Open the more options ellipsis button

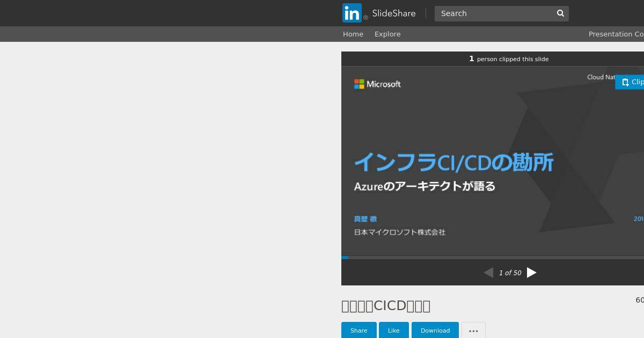pos(473,330)
